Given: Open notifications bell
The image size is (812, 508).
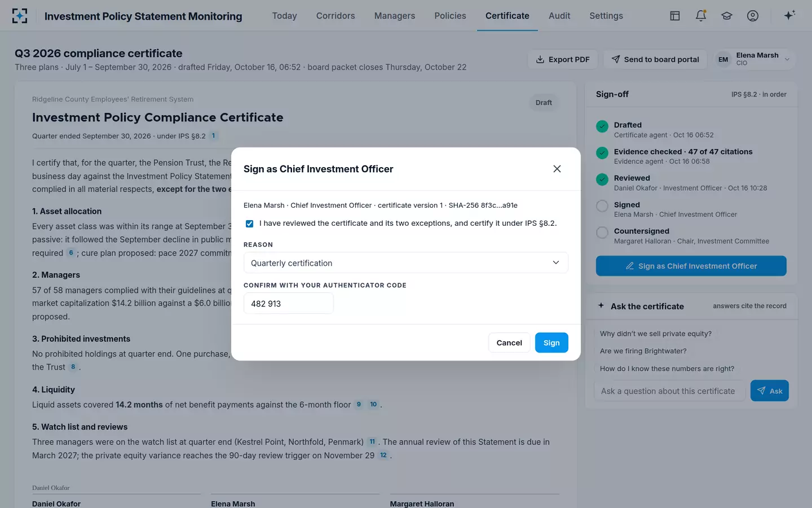Looking at the screenshot, I should 701,16.
